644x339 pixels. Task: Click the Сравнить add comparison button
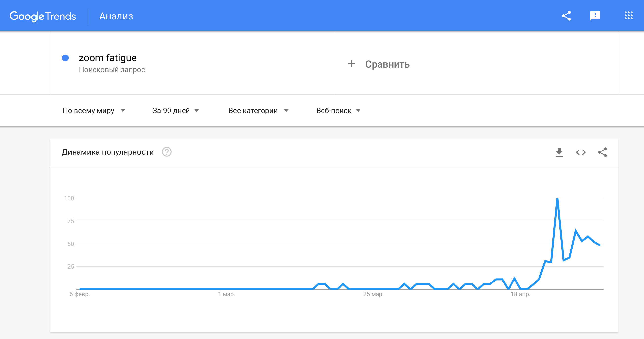(387, 64)
